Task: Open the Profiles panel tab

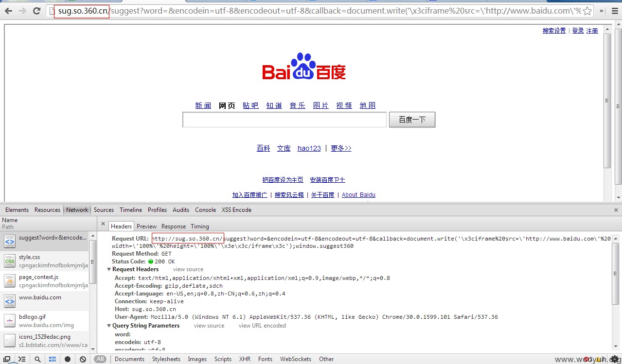Action: click(157, 210)
